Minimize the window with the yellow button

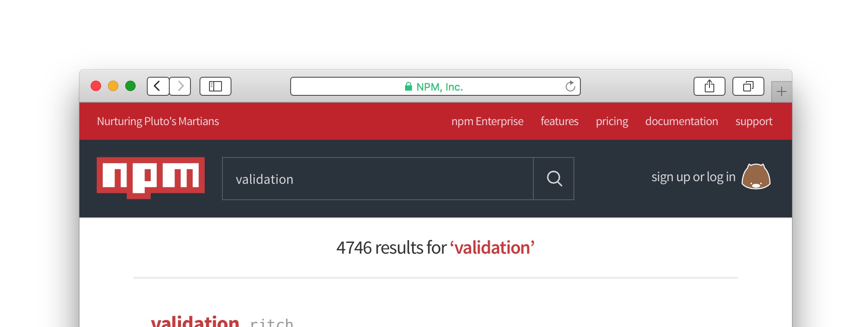pyautogui.click(x=113, y=86)
